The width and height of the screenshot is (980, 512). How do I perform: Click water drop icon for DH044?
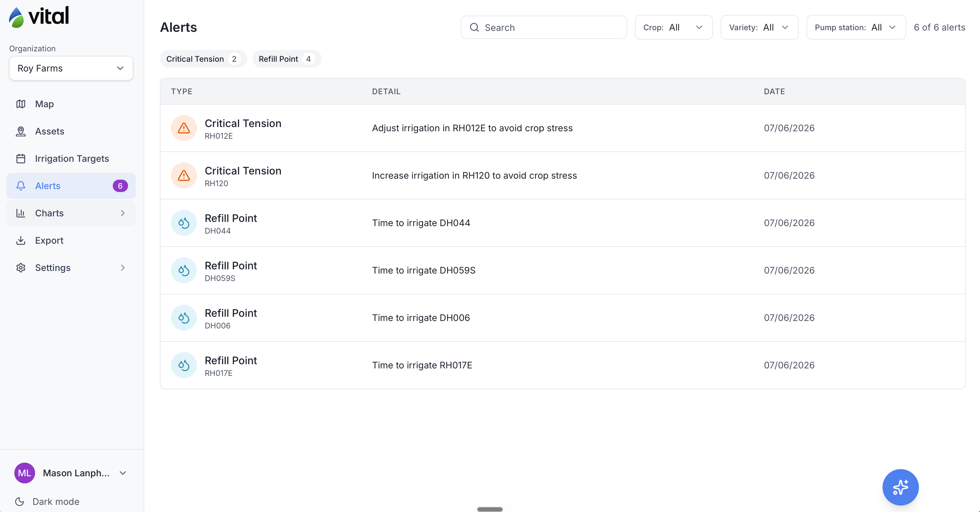[184, 223]
